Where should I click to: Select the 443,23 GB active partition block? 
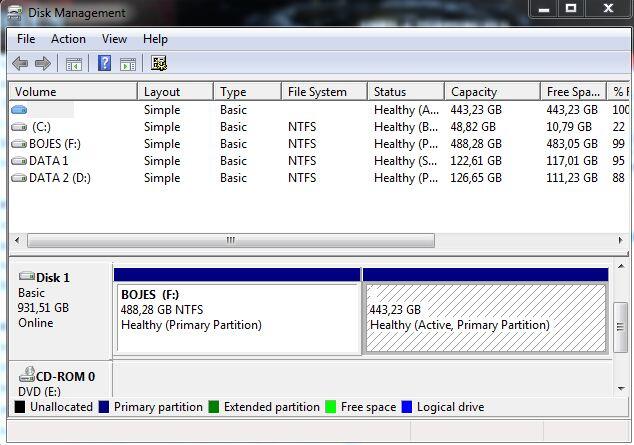pyautogui.click(x=485, y=317)
